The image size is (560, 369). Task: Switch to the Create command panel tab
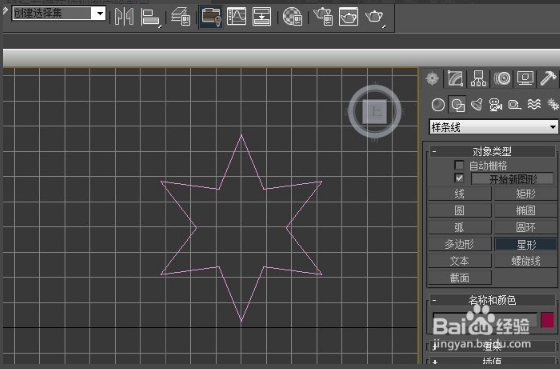pyautogui.click(x=432, y=78)
